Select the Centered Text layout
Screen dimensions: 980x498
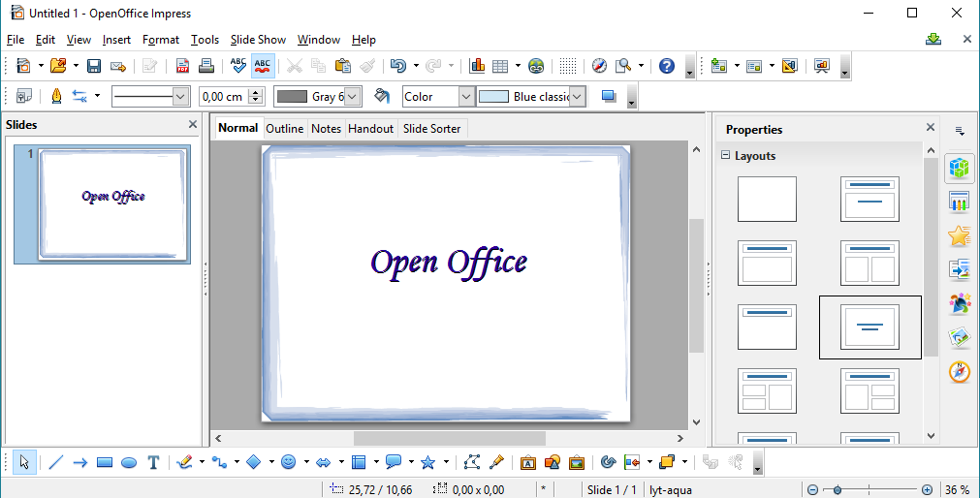(870, 327)
